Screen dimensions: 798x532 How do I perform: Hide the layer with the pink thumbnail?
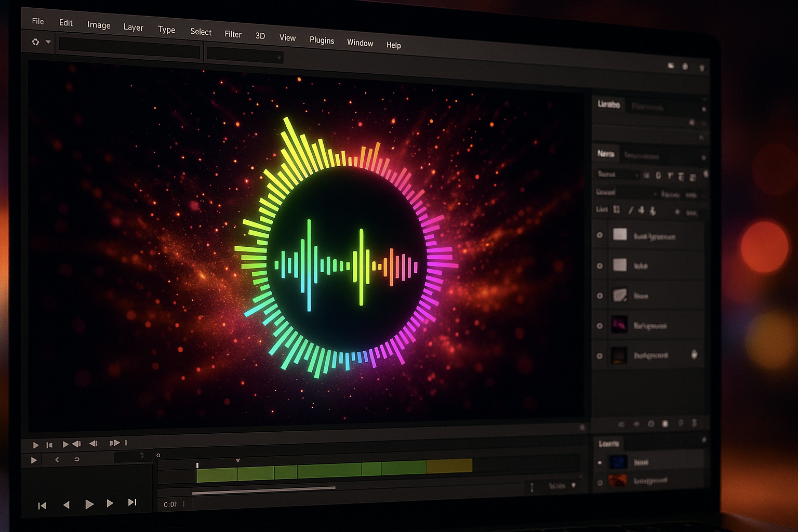pyautogui.click(x=600, y=326)
